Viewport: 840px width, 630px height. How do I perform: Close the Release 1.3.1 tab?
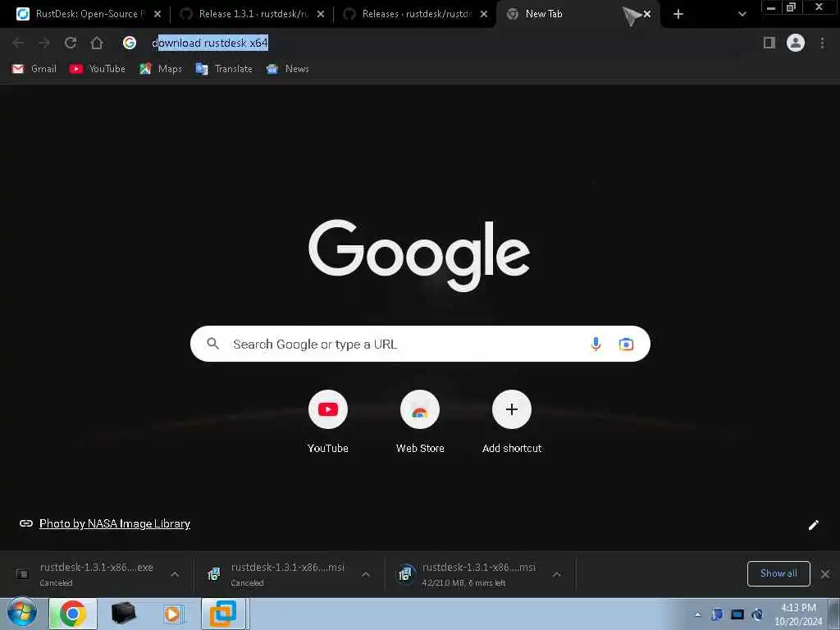321,14
